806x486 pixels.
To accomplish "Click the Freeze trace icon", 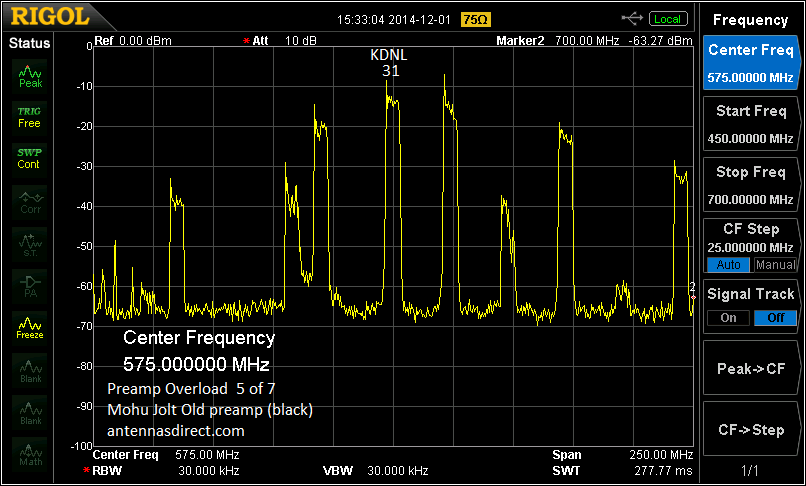I will tap(30, 328).
